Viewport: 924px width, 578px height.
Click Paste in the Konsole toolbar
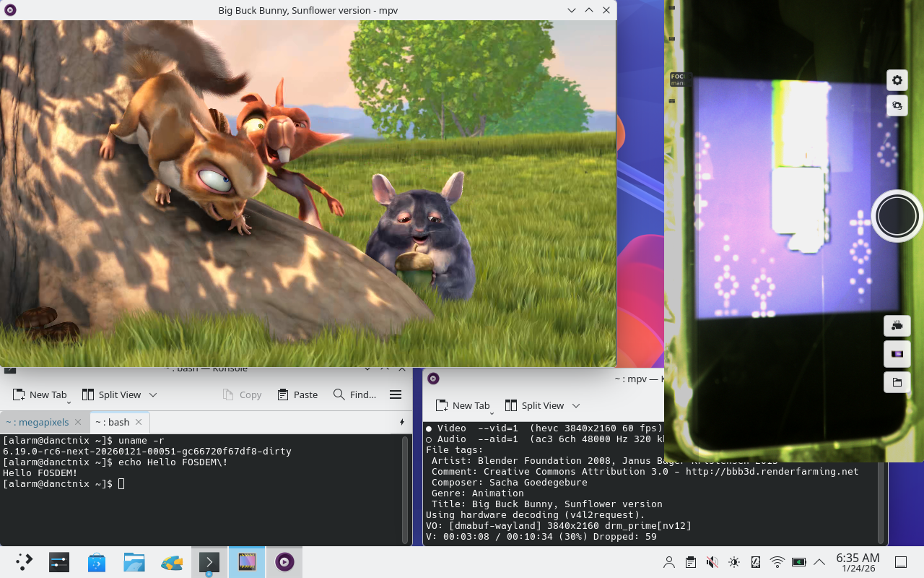point(297,394)
